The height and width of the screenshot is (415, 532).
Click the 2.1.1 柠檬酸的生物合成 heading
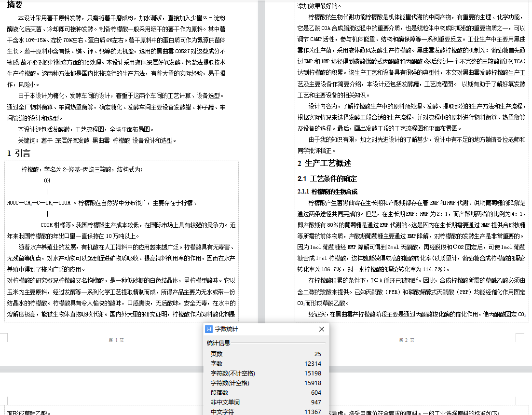327,192
